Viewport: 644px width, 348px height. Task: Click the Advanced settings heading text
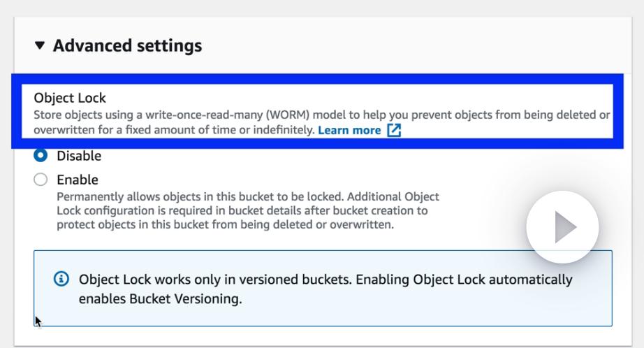point(127,46)
